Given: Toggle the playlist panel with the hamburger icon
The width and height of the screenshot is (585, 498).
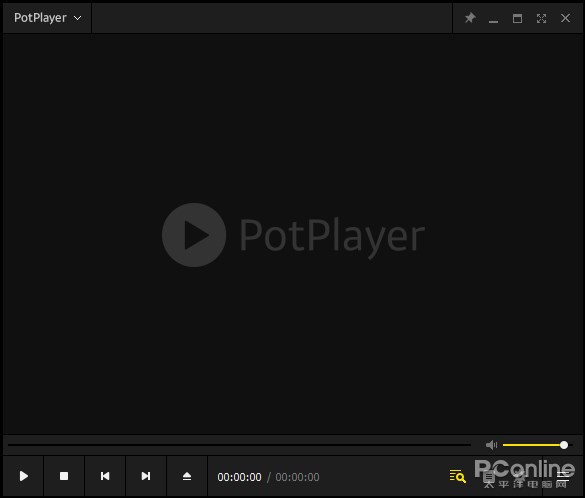Looking at the screenshot, I should [x=563, y=476].
